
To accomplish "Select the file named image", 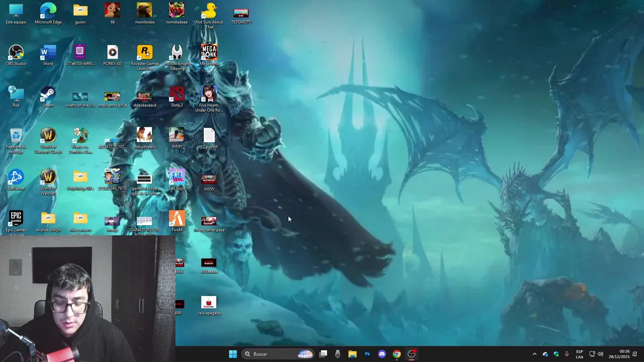I will [112, 224].
